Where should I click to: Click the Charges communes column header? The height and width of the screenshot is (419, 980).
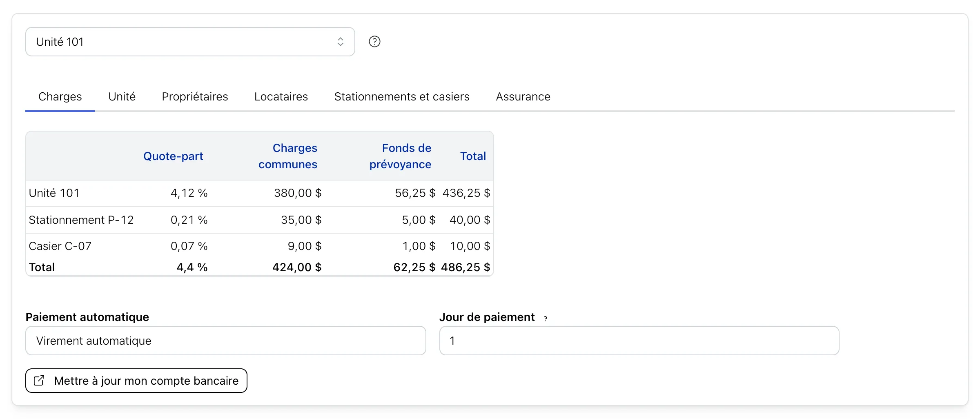coord(288,156)
